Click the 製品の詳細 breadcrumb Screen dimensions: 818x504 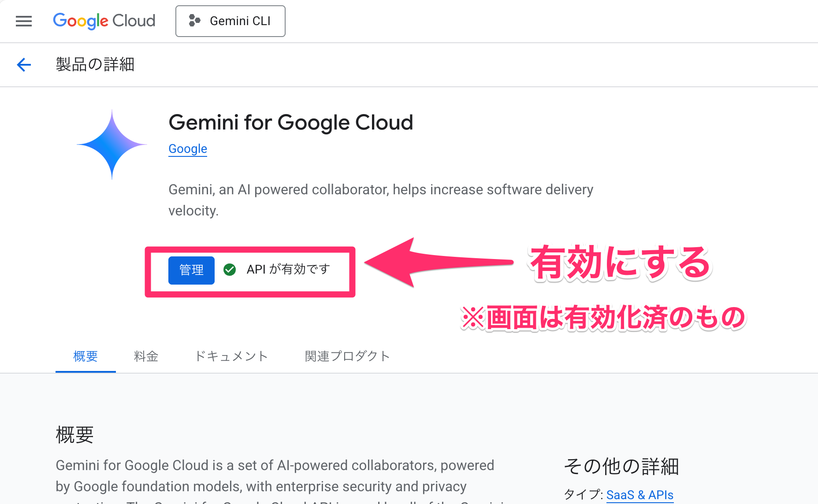click(95, 64)
